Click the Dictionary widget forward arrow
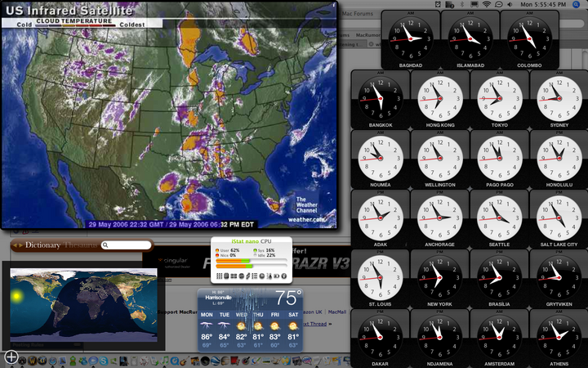This screenshot has height=368, width=588. point(20,245)
